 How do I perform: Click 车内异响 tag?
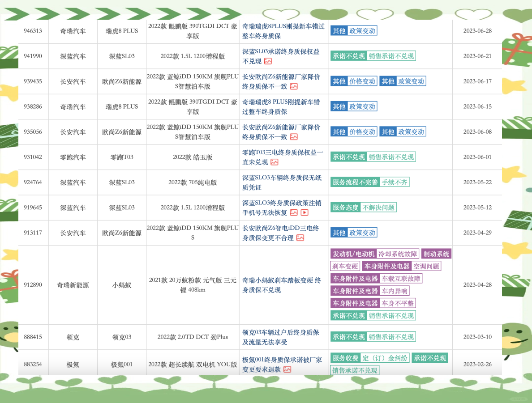tap(395, 291)
